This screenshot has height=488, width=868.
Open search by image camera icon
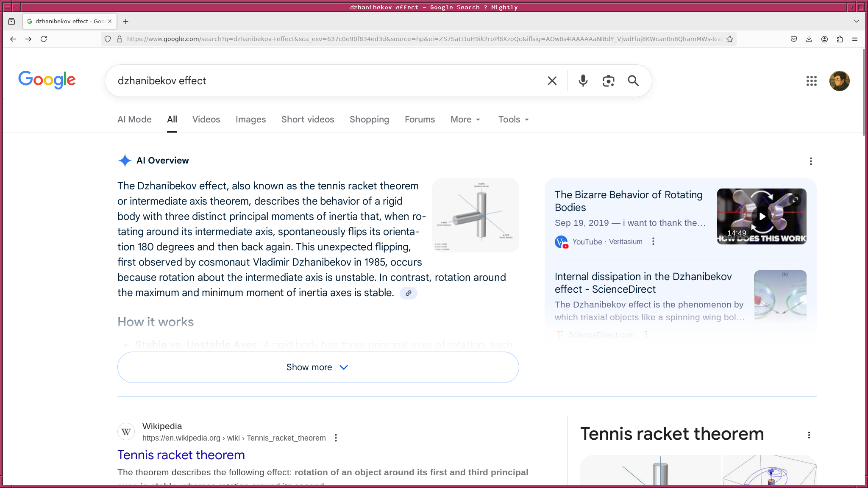(608, 81)
